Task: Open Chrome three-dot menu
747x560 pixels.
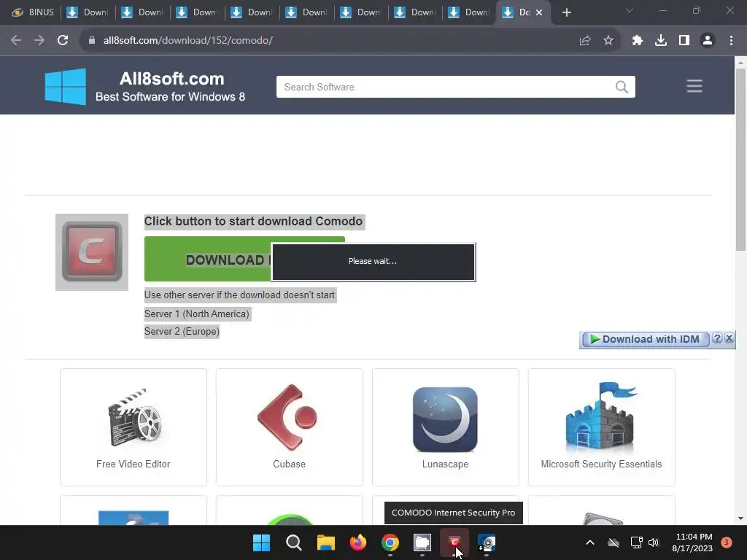Action: pos(731,41)
